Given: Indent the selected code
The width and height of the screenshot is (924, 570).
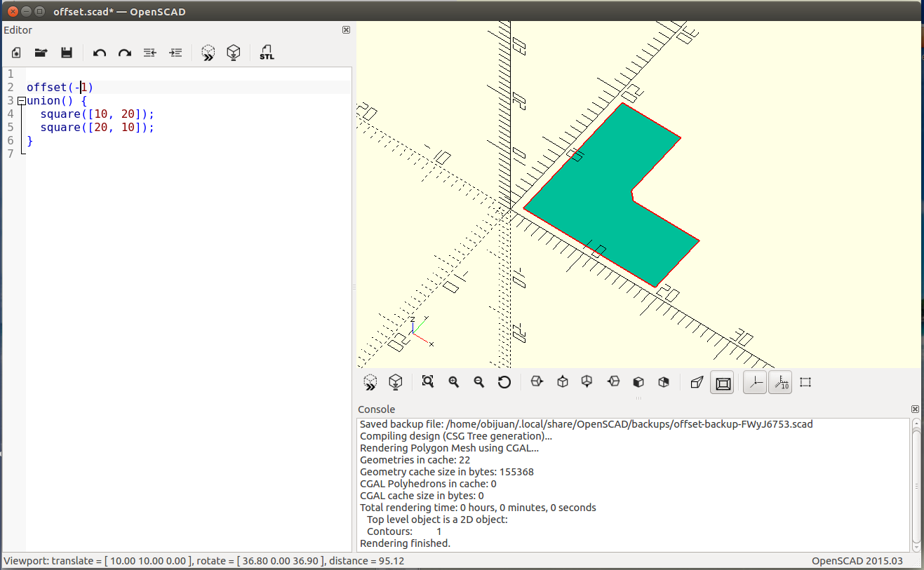Looking at the screenshot, I should click(x=175, y=53).
